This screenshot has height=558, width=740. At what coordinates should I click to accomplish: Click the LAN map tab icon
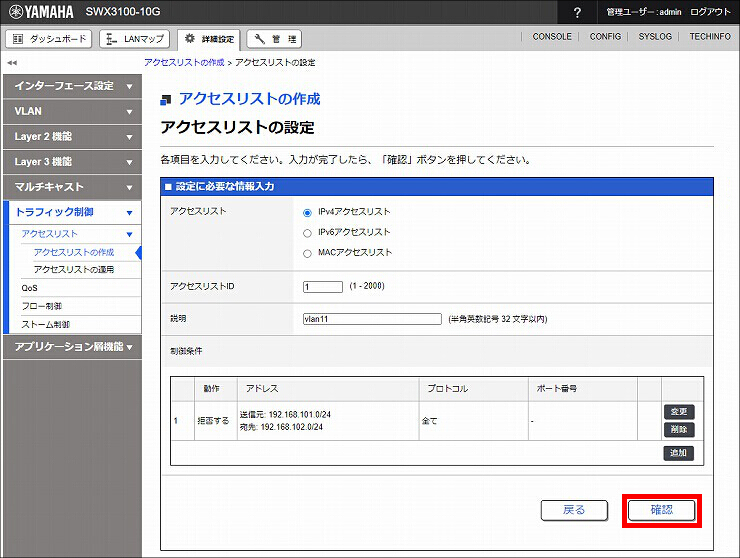point(111,39)
